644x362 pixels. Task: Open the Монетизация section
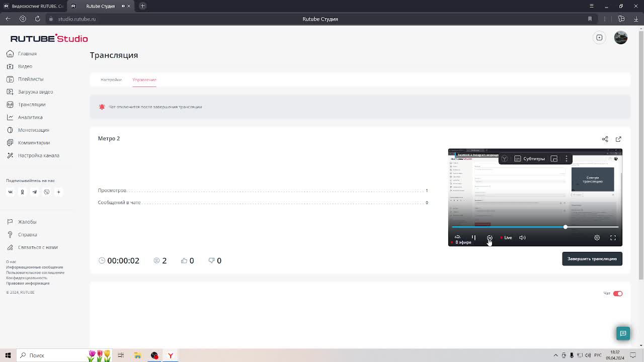point(28,130)
